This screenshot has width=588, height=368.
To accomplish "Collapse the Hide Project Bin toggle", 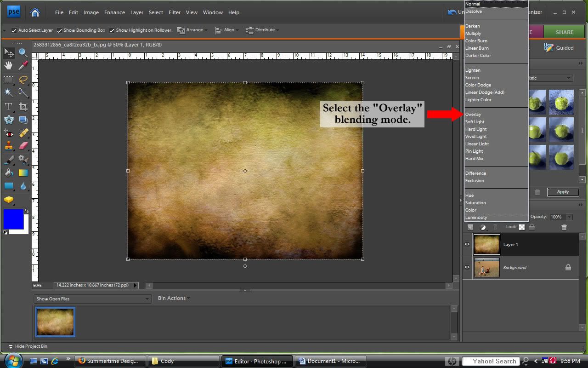I will (x=28, y=346).
